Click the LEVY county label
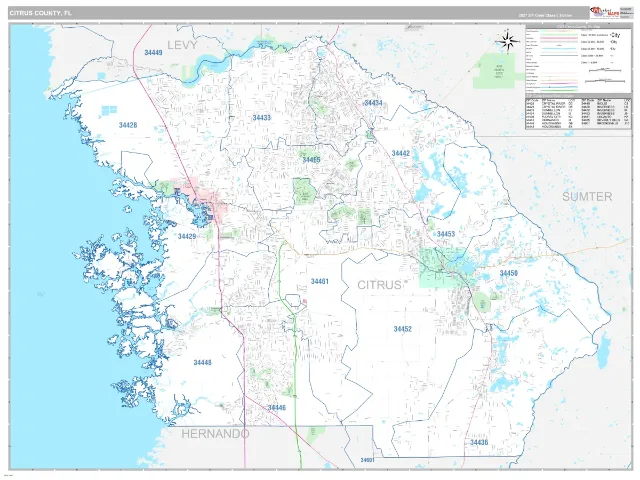This screenshot has height=480, width=640. [182, 45]
